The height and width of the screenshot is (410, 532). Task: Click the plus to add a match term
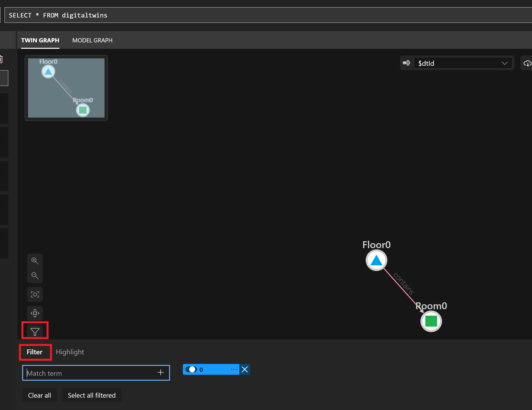[160, 372]
